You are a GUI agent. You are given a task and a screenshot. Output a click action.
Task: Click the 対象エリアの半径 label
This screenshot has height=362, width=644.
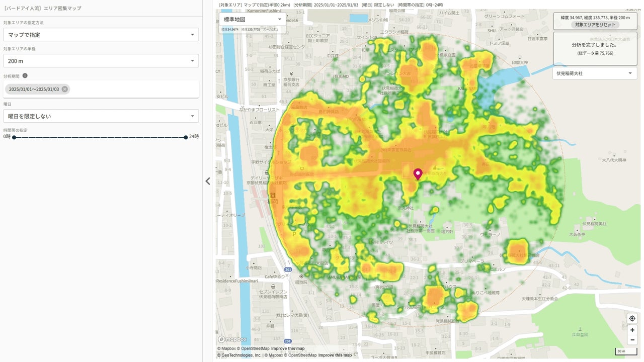(20, 49)
